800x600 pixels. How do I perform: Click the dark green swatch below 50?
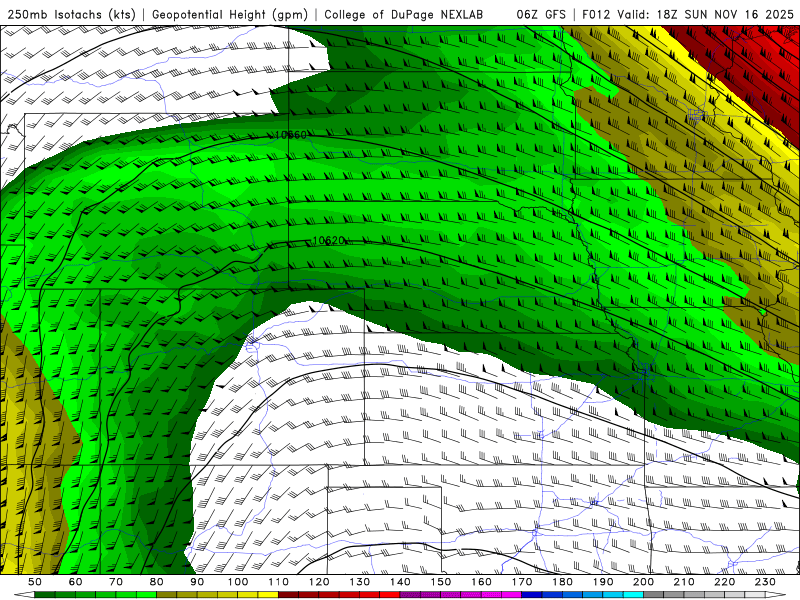click(x=45, y=595)
